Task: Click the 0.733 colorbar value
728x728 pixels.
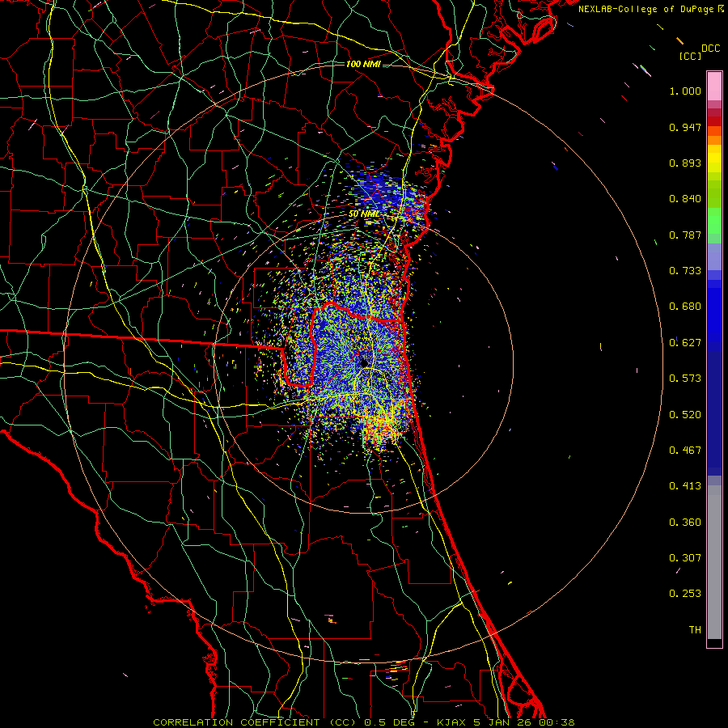Action: tap(685, 271)
